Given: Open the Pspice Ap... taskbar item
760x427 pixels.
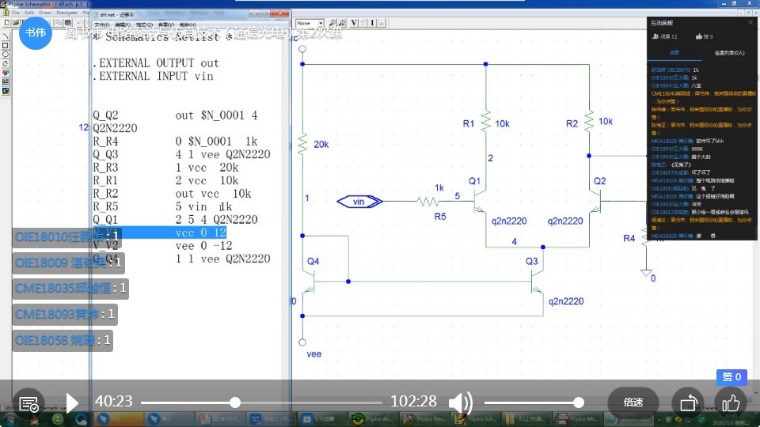Looking at the screenshot, I should [x=373, y=419].
